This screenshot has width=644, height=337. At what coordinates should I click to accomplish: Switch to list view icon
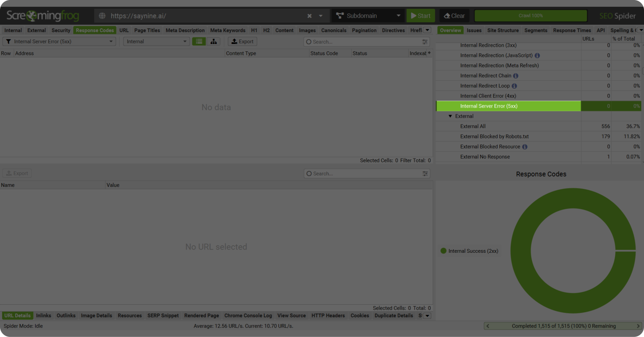(x=199, y=42)
